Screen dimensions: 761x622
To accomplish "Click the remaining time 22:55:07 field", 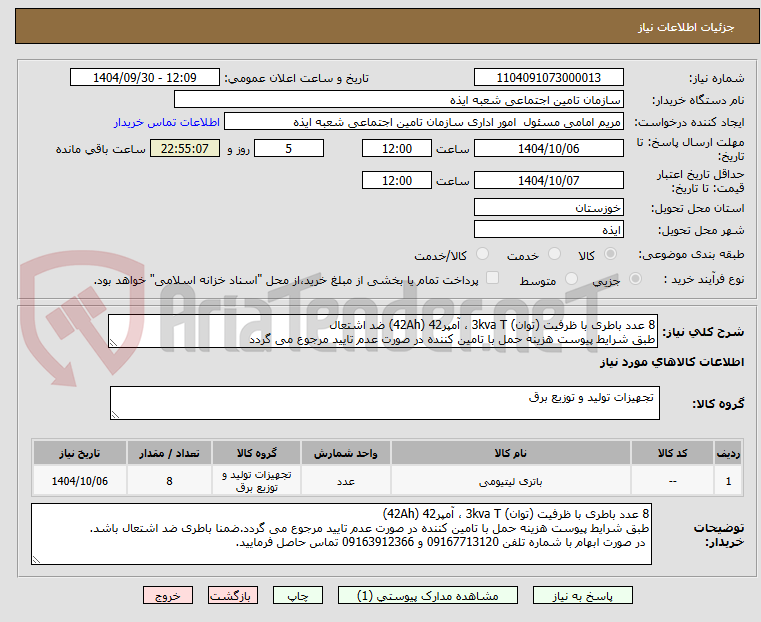I will pos(185,148).
